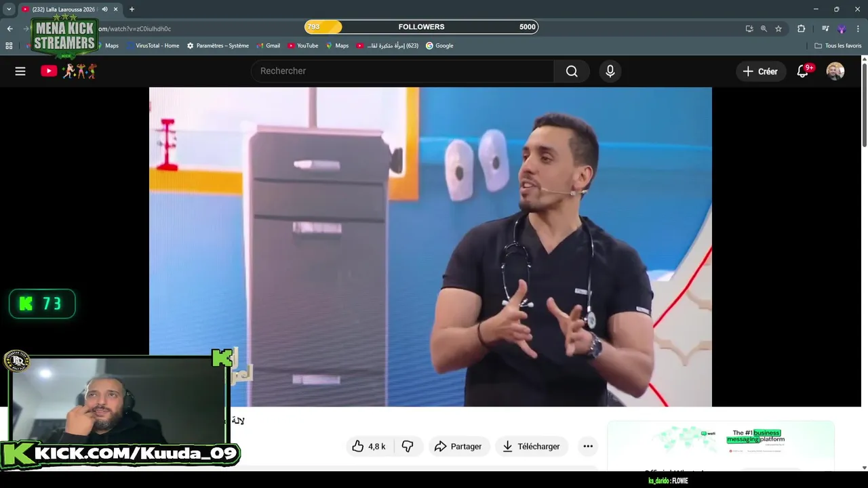Open the YouTube guide hamburger menu
The image size is (868, 488).
20,71
